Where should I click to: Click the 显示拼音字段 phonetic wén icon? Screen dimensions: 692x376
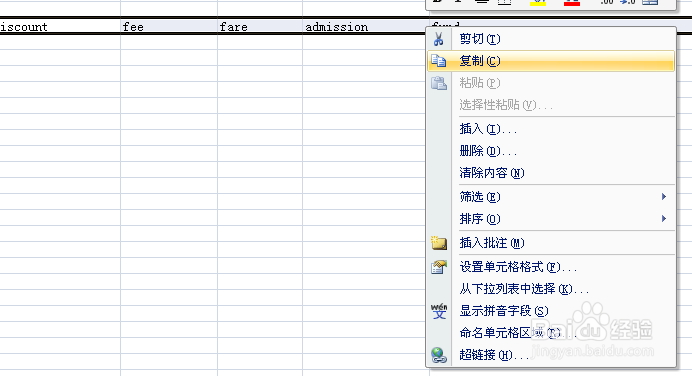(439, 311)
